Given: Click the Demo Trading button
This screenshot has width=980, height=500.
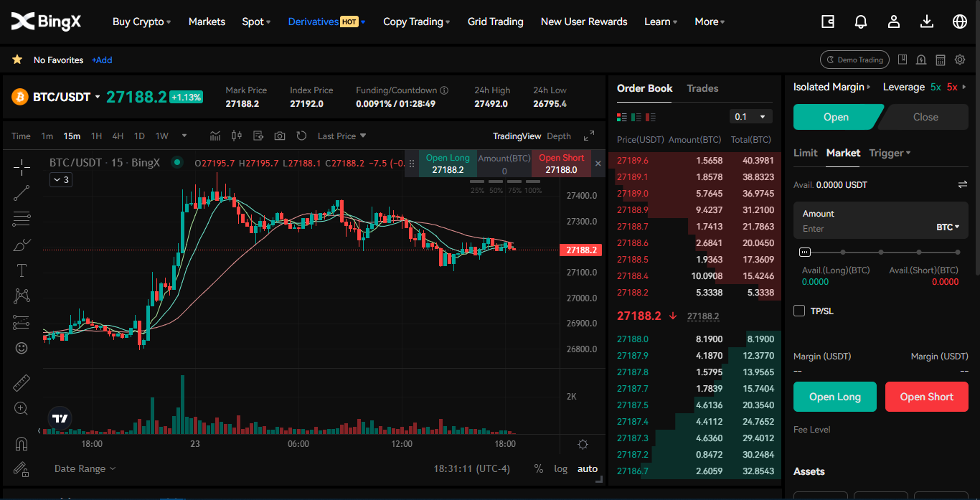Looking at the screenshot, I should 854,60.
